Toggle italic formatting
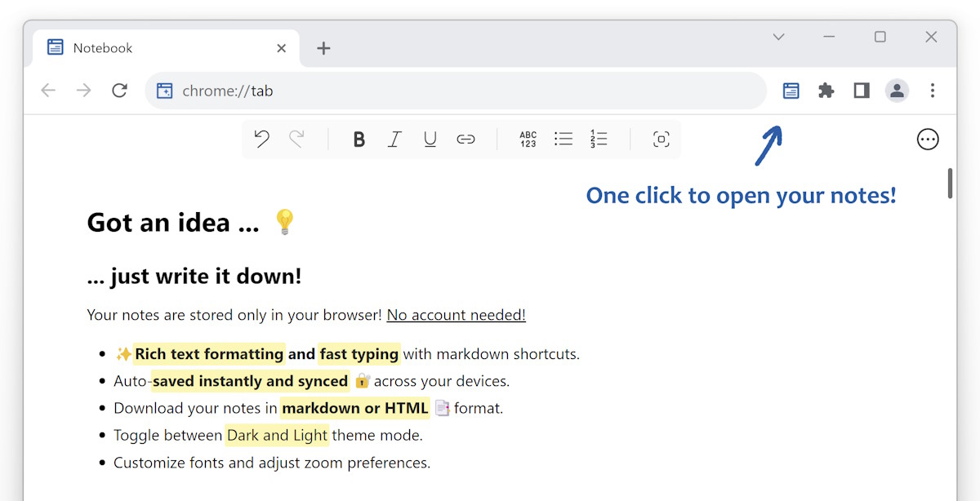 point(394,139)
